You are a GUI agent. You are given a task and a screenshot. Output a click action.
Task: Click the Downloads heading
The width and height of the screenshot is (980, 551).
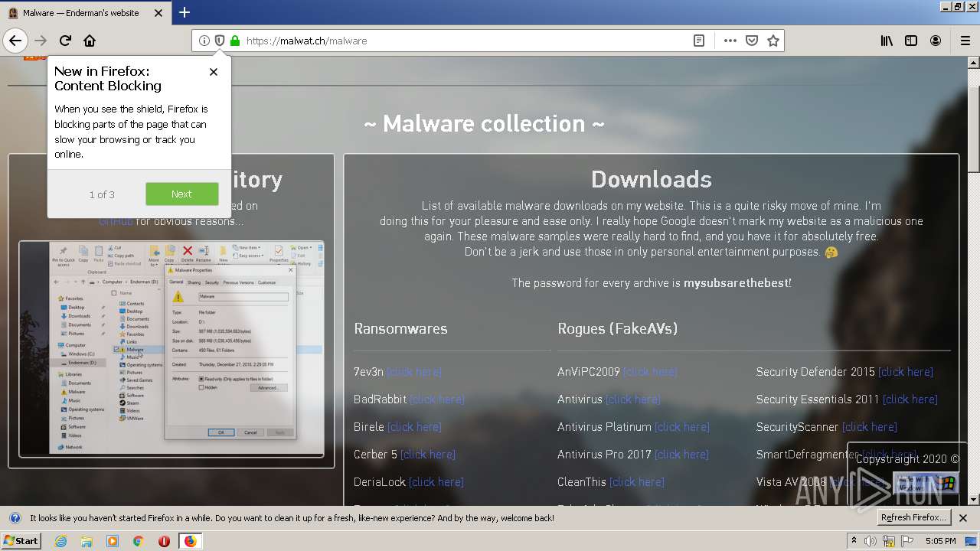[x=652, y=179]
